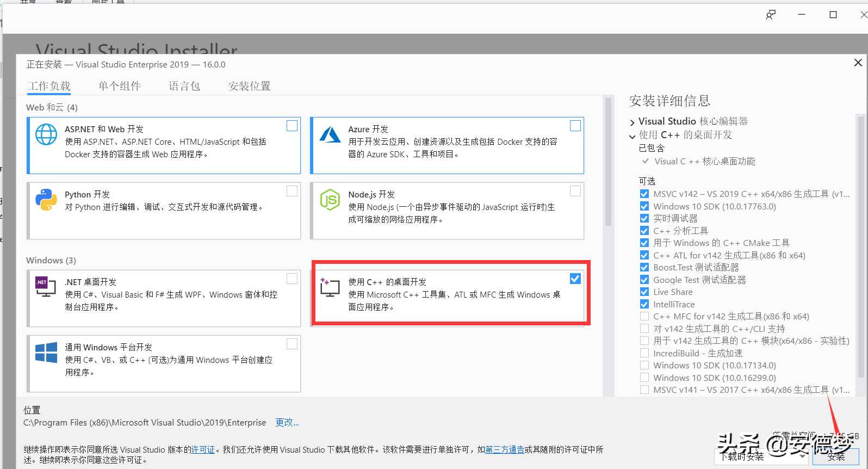Enable the Azure 开发 workload checkbox

(x=575, y=126)
